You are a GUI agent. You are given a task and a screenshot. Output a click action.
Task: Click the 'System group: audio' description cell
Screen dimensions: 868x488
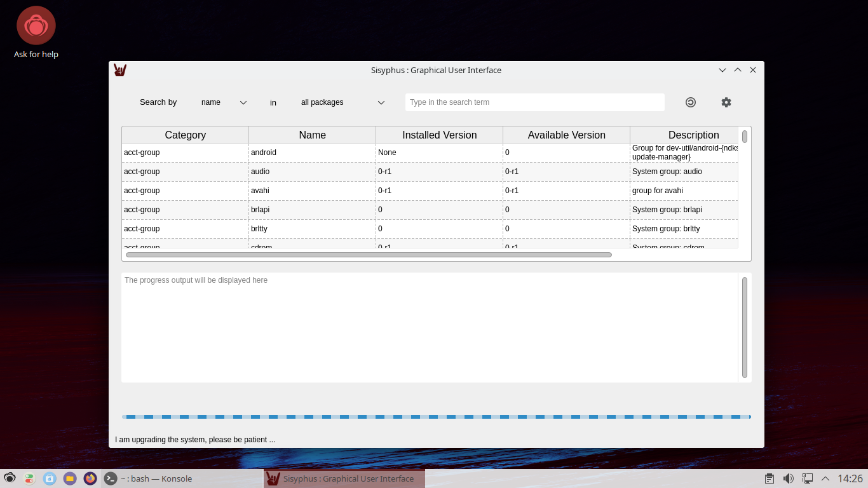click(x=684, y=172)
